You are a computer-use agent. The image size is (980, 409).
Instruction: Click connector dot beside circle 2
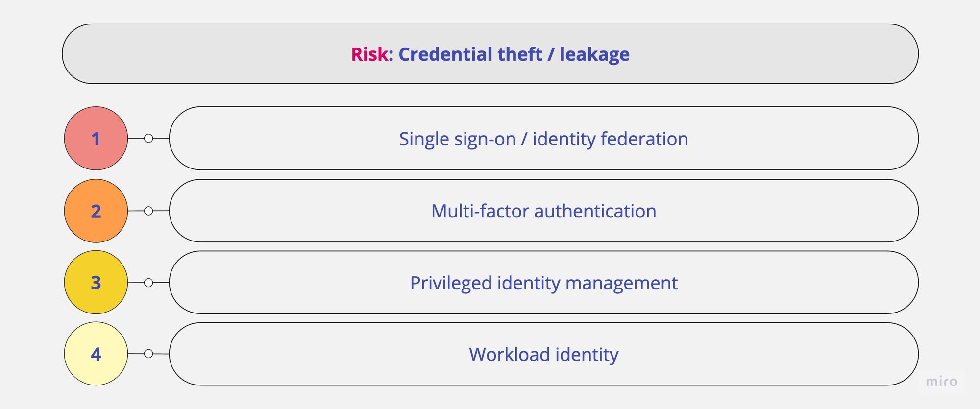pos(148,211)
